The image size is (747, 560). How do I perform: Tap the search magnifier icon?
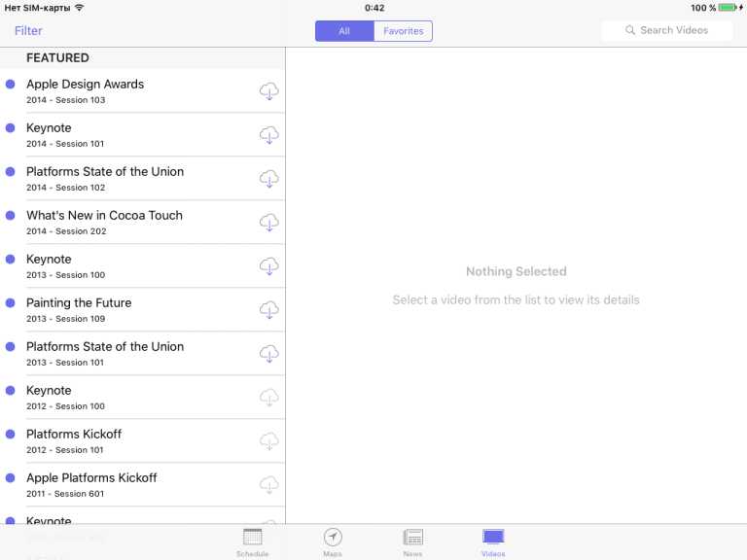coord(630,30)
